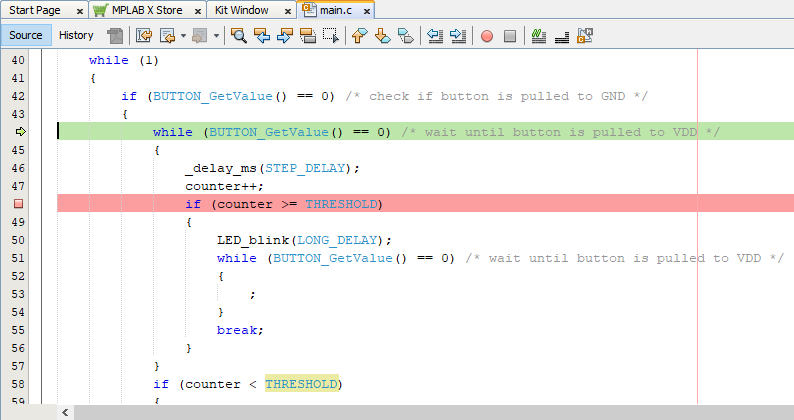The image size is (794, 420).
Task: Click the horizontal scrollbar left arrow
Action: coord(66,412)
